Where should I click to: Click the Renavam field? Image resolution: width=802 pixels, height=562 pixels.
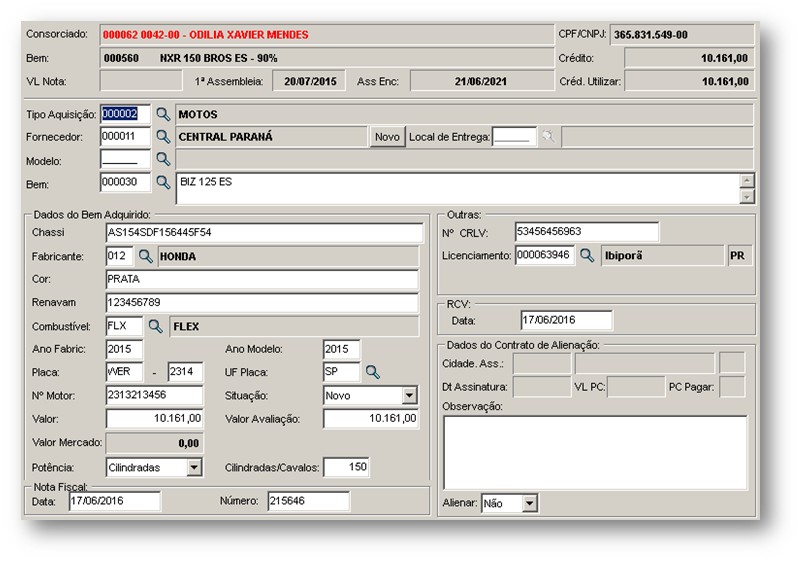[x=262, y=303]
